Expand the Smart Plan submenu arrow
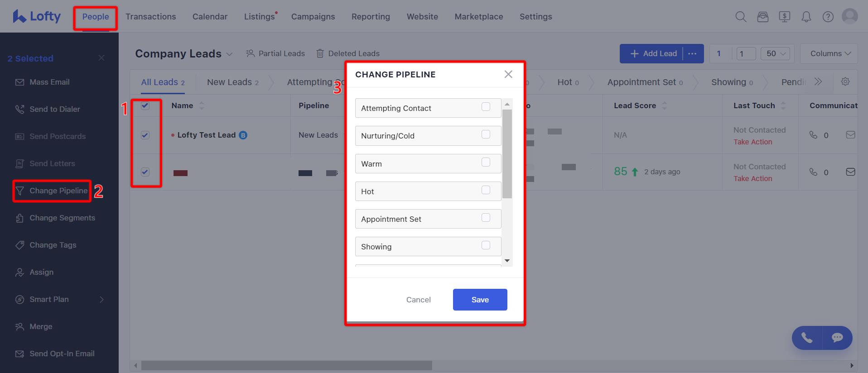This screenshot has height=373, width=868. tap(101, 300)
